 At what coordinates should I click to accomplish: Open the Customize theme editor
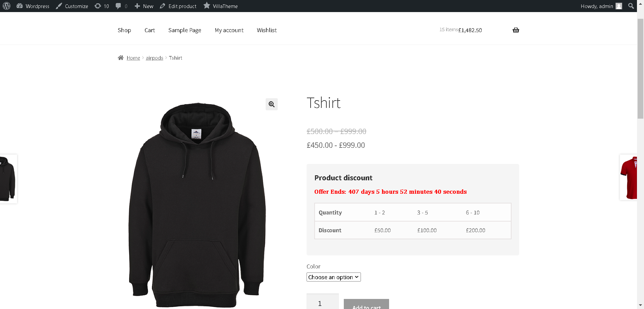point(72,6)
